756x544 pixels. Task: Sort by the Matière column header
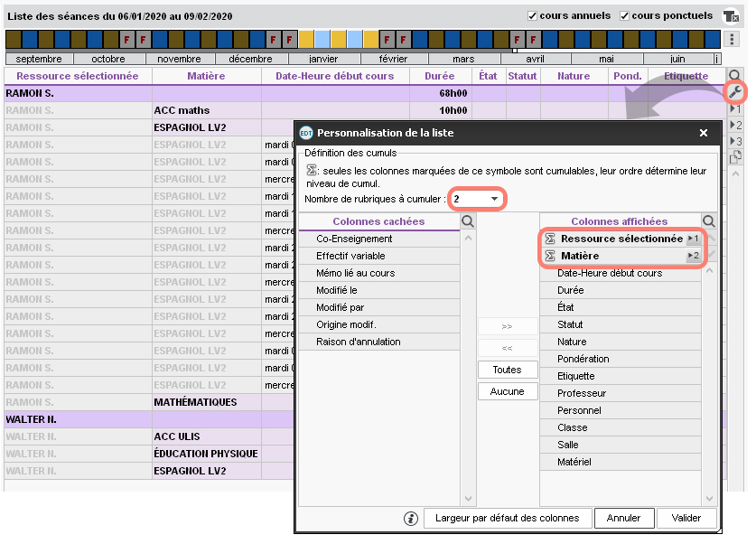point(206,76)
